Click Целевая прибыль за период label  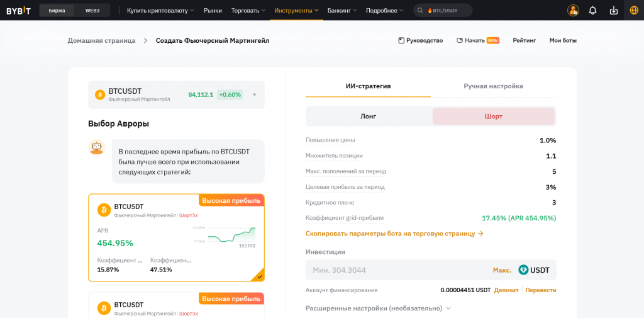pyautogui.click(x=345, y=187)
